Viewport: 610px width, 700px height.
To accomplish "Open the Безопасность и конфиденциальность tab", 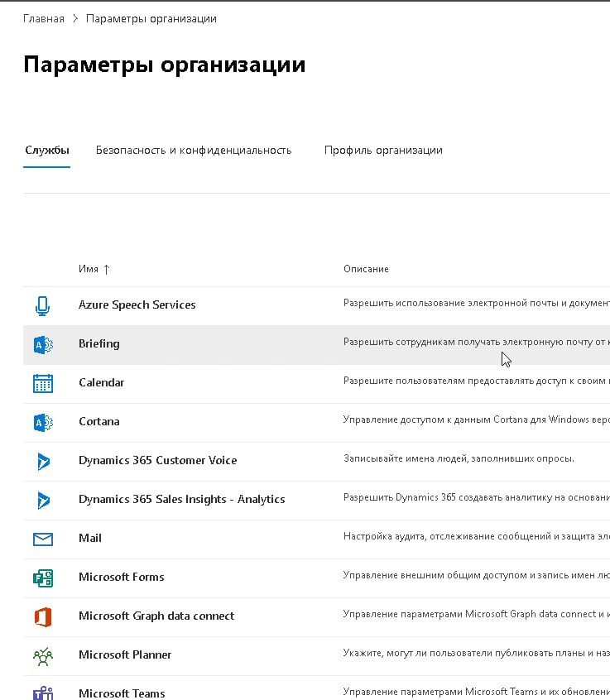I will click(194, 150).
